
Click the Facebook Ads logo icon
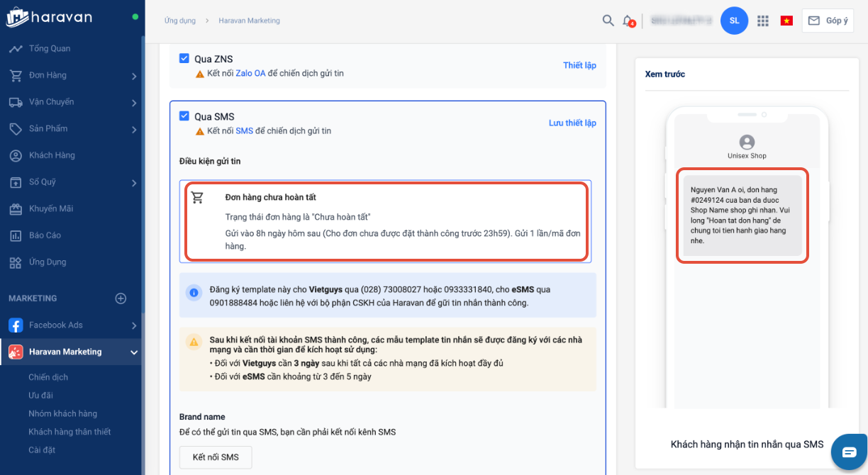16,325
